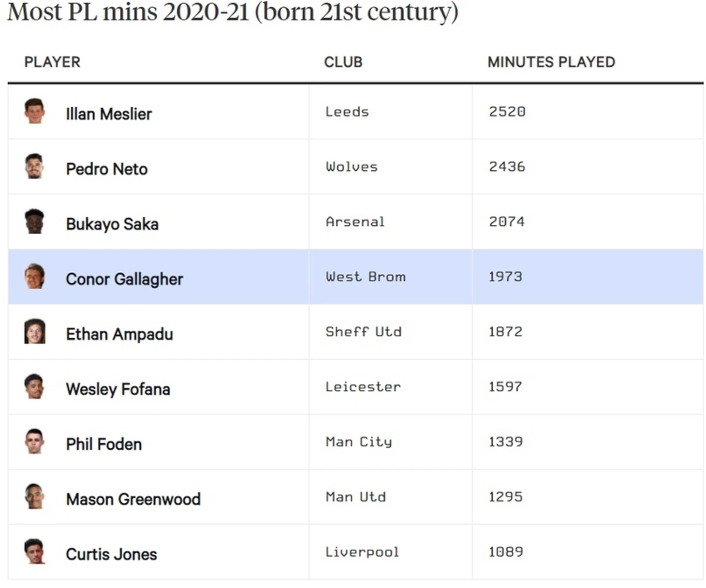Click the Man Utd club cell

(355, 497)
